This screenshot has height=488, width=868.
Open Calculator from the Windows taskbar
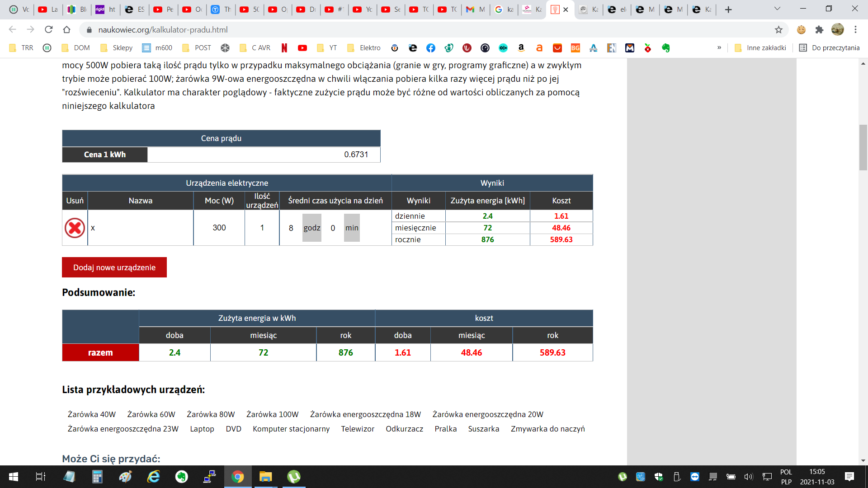tap(97, 477)
